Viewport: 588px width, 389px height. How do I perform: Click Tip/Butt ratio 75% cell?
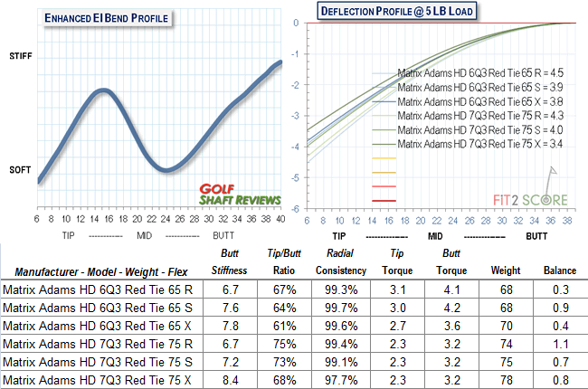[285, 344]
